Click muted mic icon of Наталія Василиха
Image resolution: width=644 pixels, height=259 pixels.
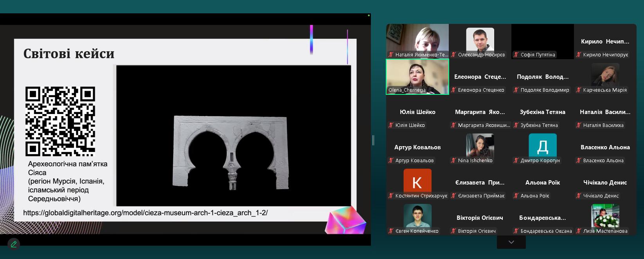tap(579, 125)
